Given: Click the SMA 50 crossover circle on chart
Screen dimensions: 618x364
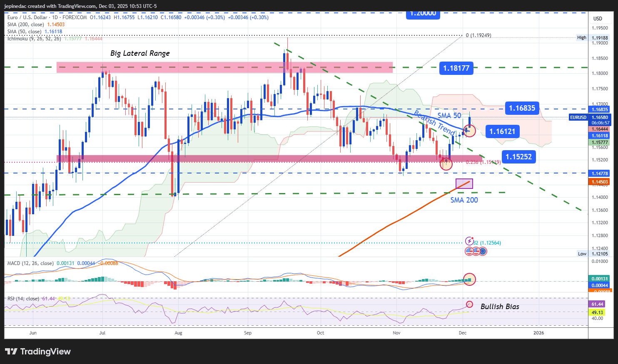Looking at the screenshot, I should coord(469,131).
